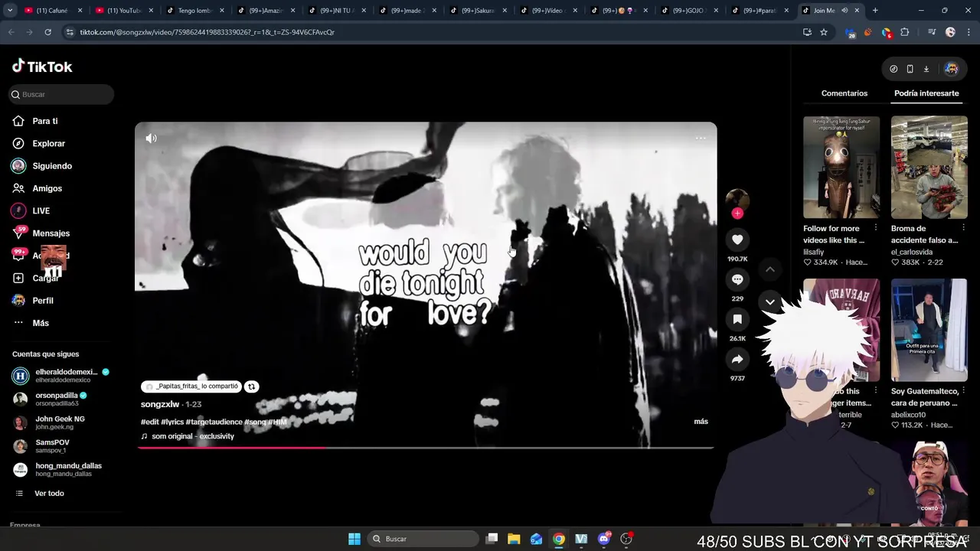This screenshot has height=551, width=980.
Task: Open options for 'Follow for more videos' card
Action: point(876,228)
